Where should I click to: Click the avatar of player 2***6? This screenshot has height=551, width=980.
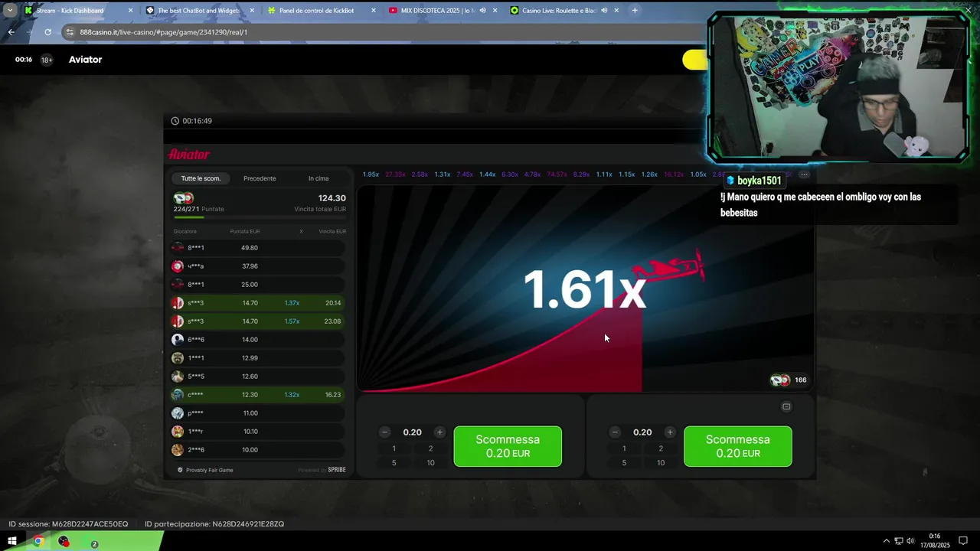click(x=178, y=450)
